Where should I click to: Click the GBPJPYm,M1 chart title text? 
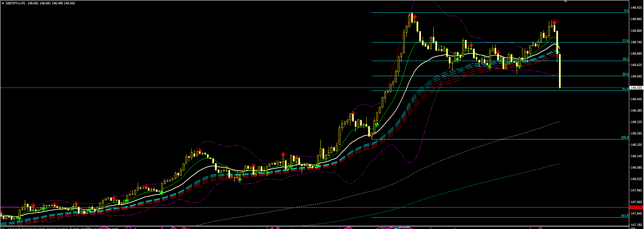(x=16, y=3)
